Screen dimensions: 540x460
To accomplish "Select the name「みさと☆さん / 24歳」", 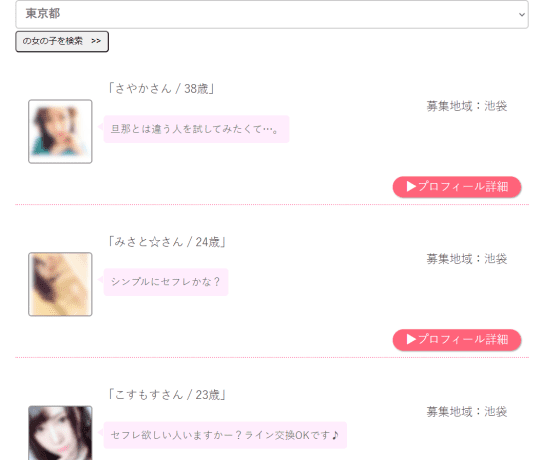I will [167, 242].
